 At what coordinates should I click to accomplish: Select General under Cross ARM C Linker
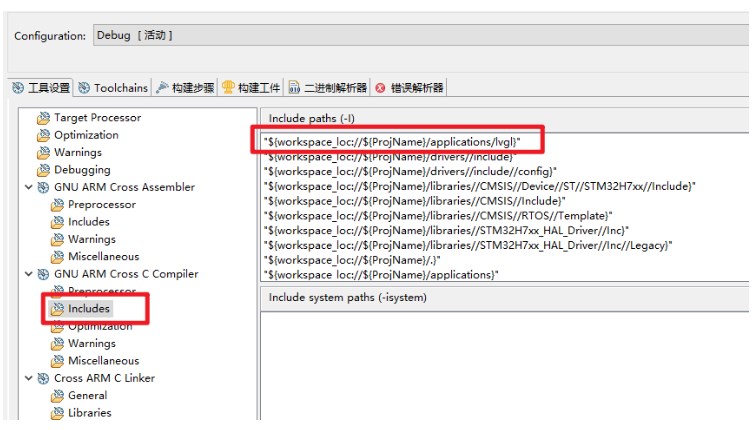[x=88, y=395]
